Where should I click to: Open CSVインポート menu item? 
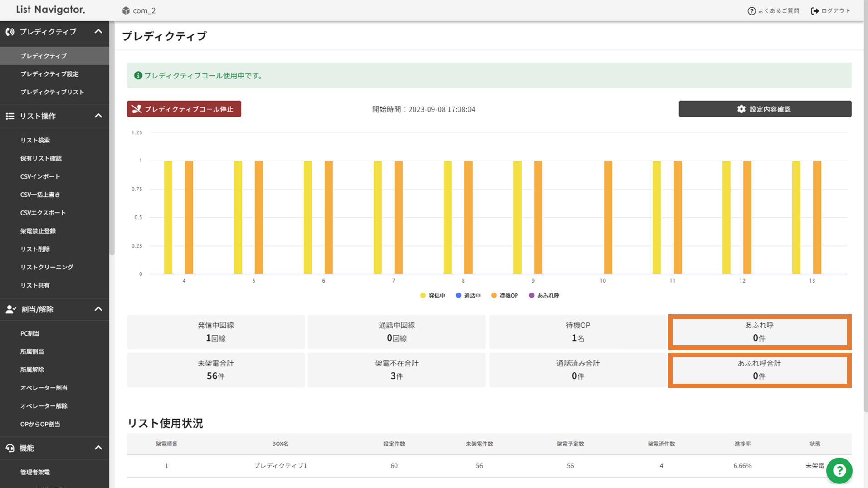40,176
